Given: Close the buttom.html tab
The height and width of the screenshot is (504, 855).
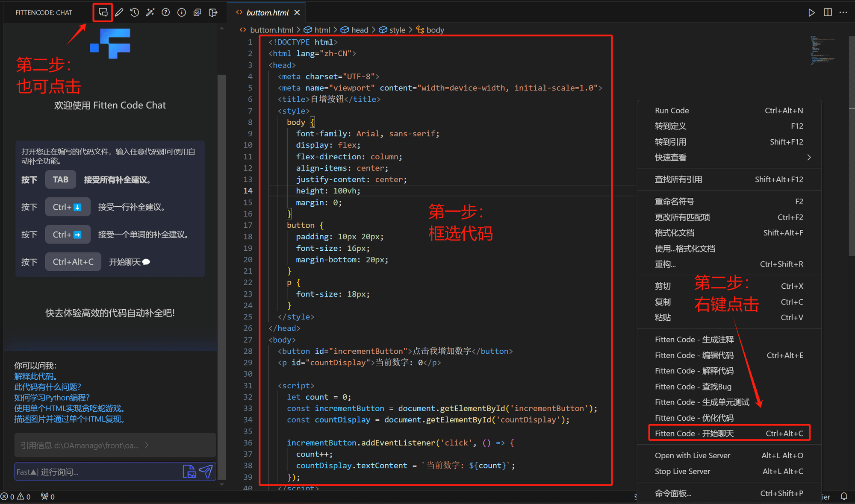Looking at the screenshot, I should click(297, 12).
